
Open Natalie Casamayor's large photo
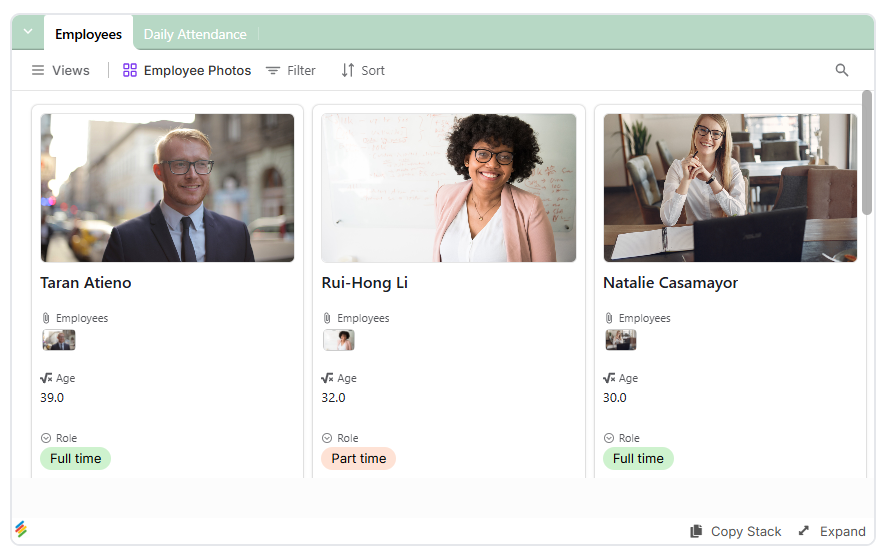click(730, 188)
